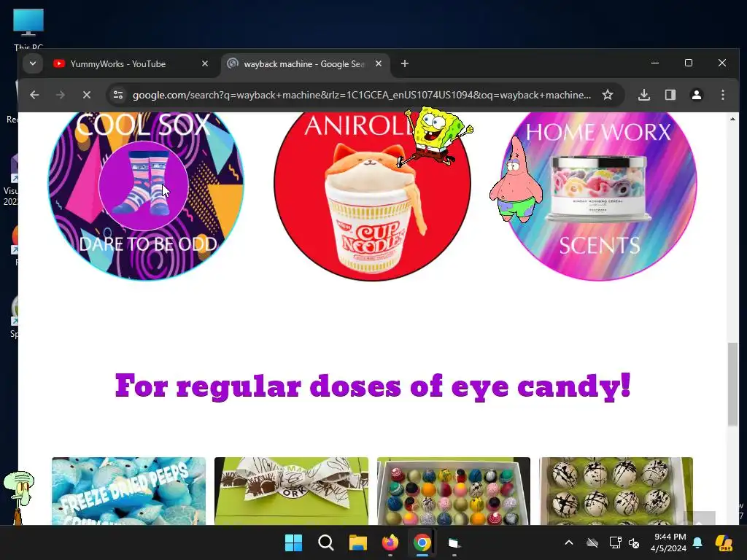Launch Firefox from the taskbar
Screen dimensions: 747x560
click(x=390, y=542)
